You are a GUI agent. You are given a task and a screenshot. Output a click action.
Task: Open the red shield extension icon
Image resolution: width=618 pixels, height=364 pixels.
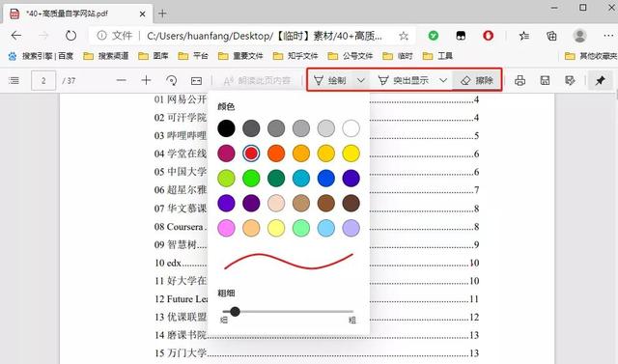tap(488, 36)
